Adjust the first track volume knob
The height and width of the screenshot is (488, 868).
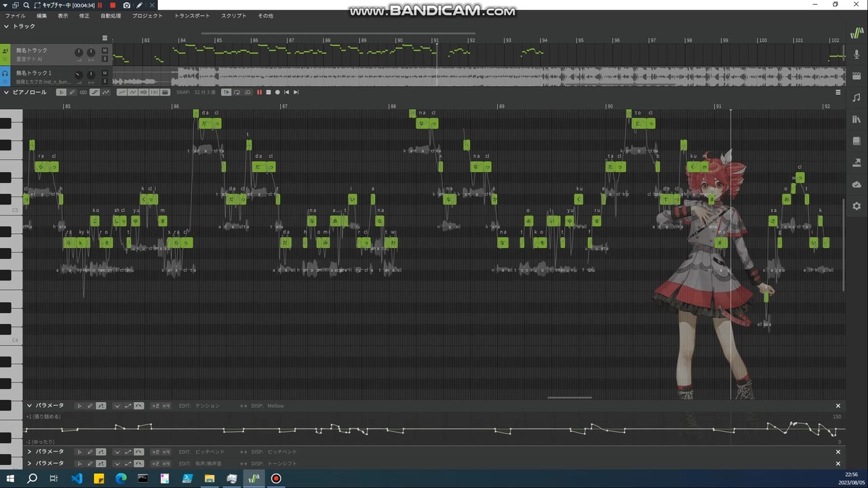pos(79,53)
